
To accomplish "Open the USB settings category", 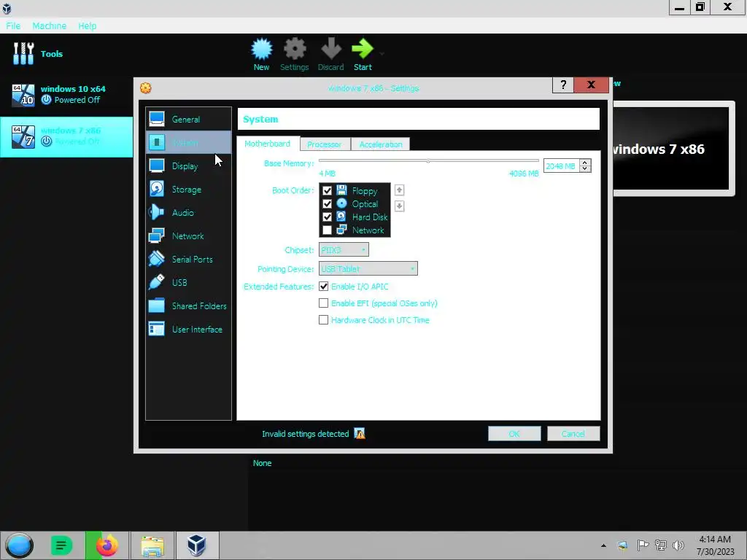I will [189, 282].
